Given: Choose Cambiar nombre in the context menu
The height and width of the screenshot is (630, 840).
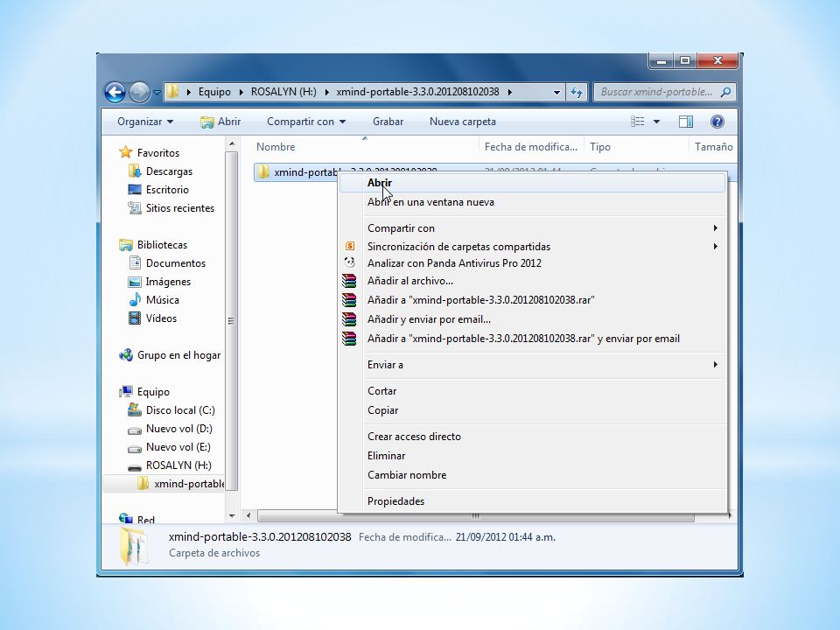Looking at the screenshot, I should click(533, 475).
